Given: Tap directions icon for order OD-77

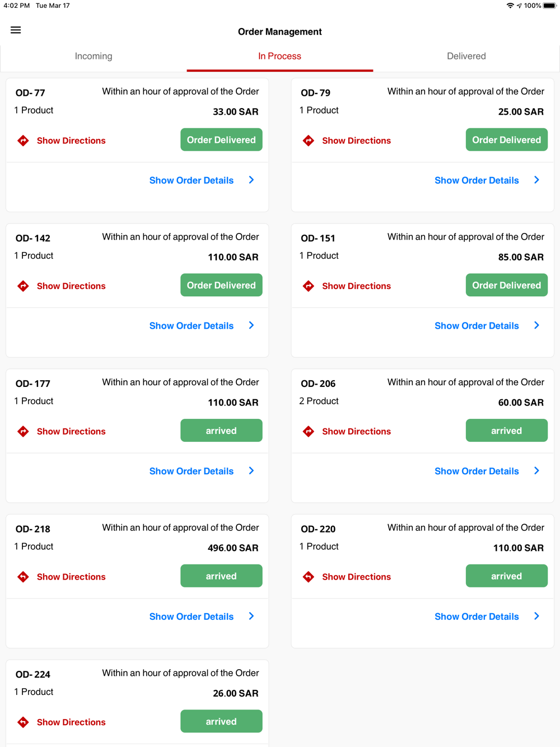Looking at the screenshot, I should pyautogui.click(x=23, y=141).
